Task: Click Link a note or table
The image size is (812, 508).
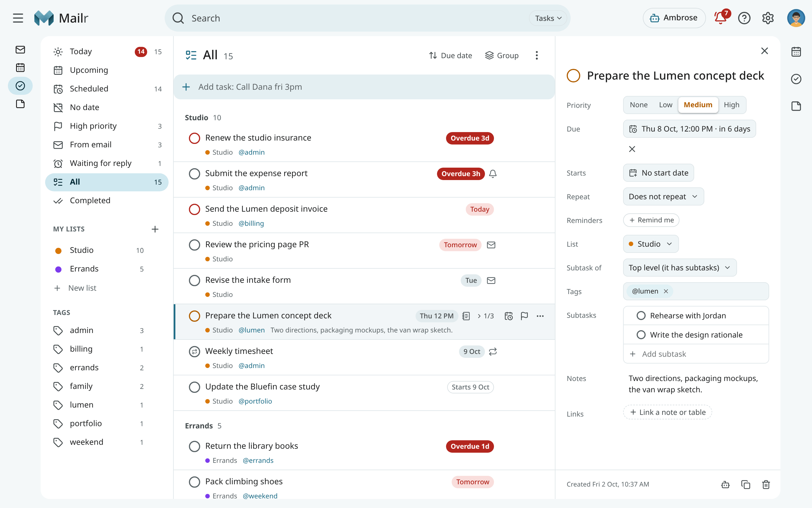Action: pos(667,412)
